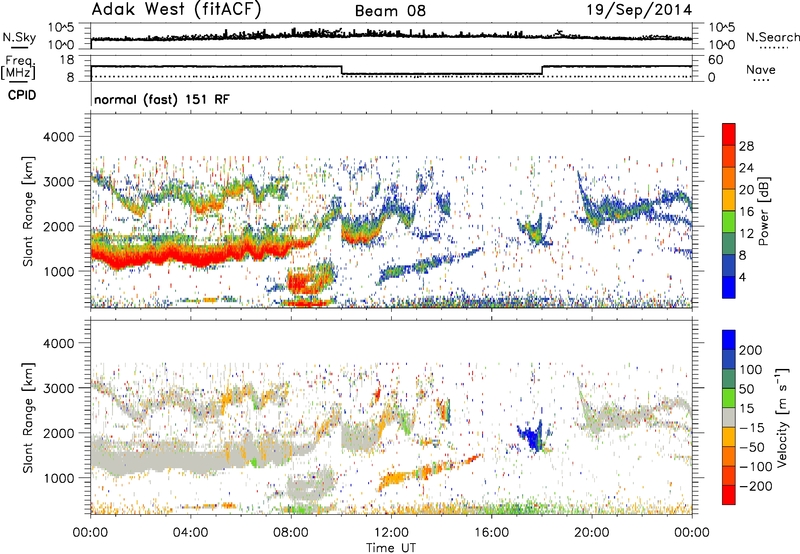
Task: Click the "4000" tick in the velocity panel
Action: tap(58, 343)
